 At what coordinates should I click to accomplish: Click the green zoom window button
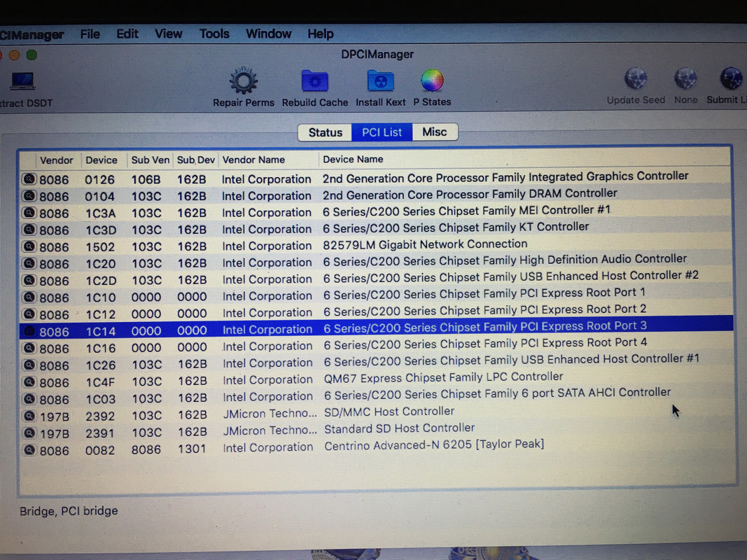(x=32, y=55)
